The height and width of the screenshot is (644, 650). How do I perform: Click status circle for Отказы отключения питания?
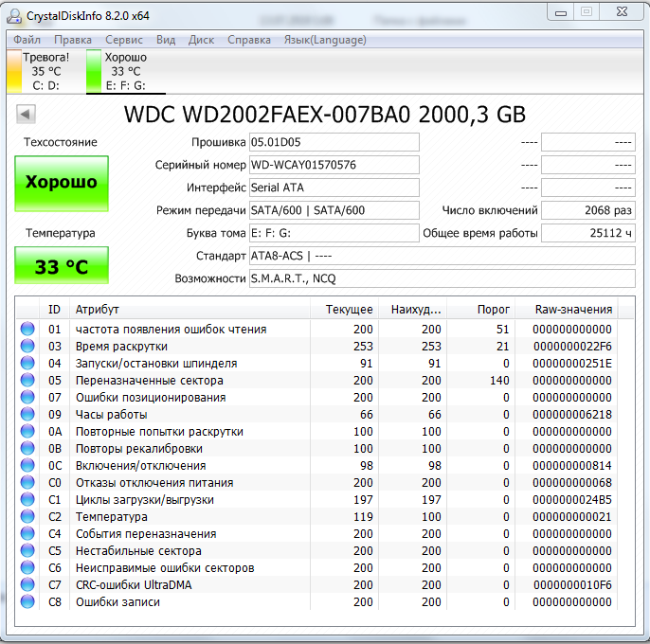pyautogui.click(x=27, y=482)
